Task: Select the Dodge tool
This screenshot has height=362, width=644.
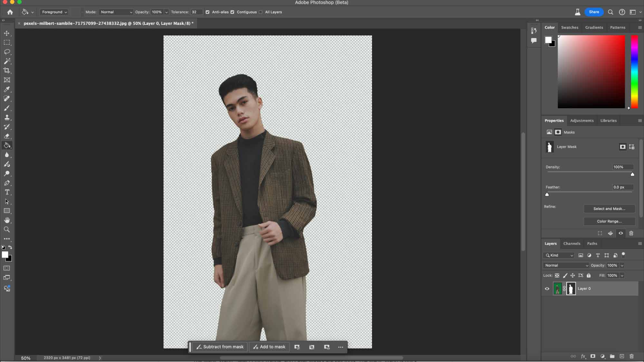Action: [x=7, y=173]
